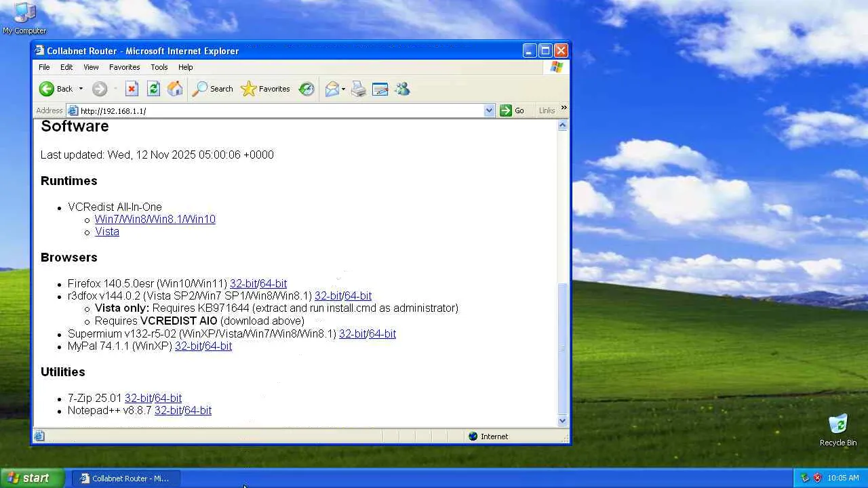Image resolution: width=868 pixels, height=488 pixels.
Task: Open the Tools menu
Action: point(159,67)
